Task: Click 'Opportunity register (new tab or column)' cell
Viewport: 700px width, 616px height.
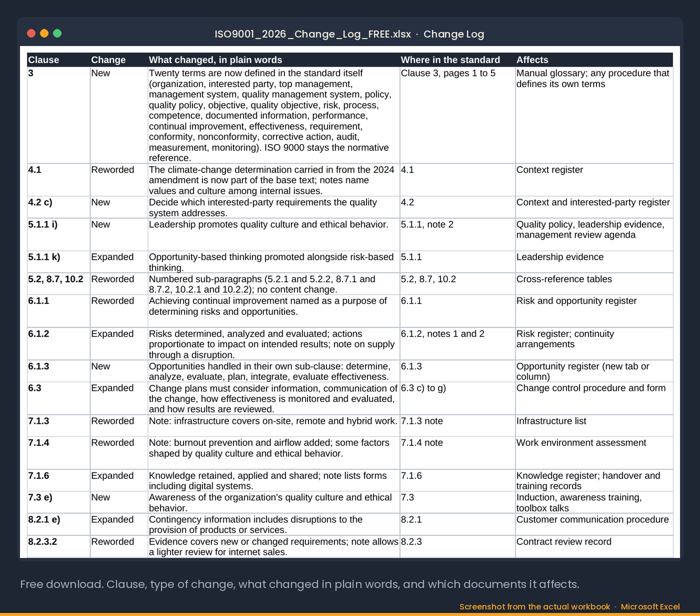Action: coord(594,371)
